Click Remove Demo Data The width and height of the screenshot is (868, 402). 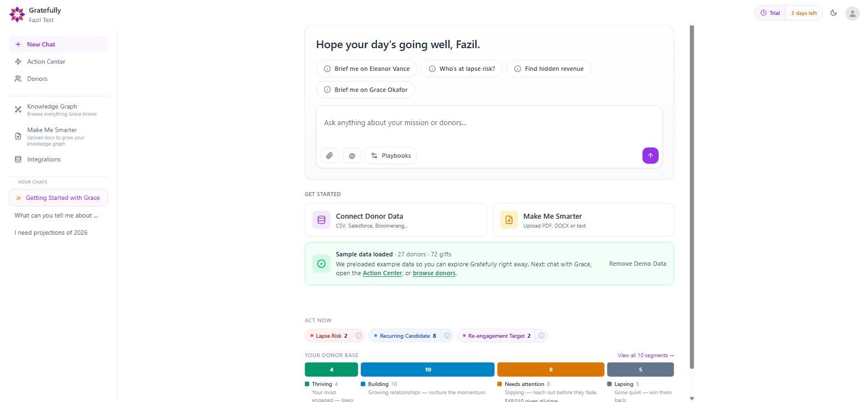[x=638, y=264]
